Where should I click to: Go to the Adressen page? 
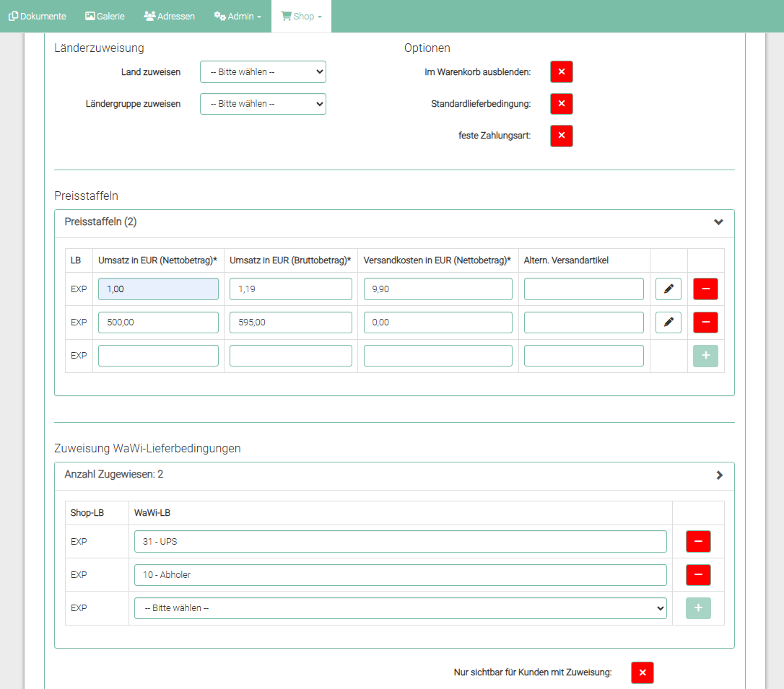coord(170,16)
